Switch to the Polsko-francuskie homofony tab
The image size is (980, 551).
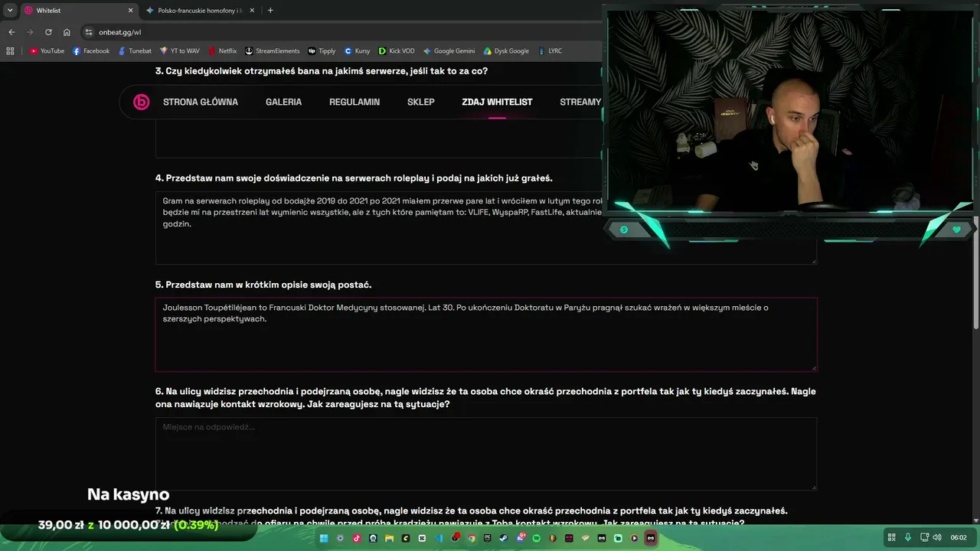[201, 11]
